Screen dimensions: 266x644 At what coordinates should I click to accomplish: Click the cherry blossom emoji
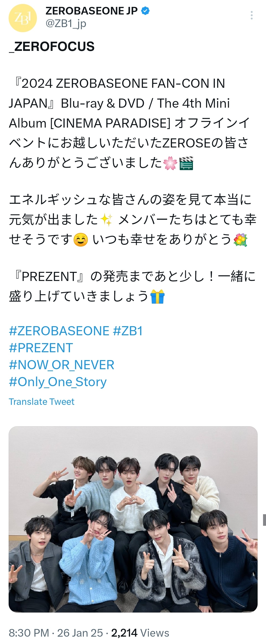(170, 163)
